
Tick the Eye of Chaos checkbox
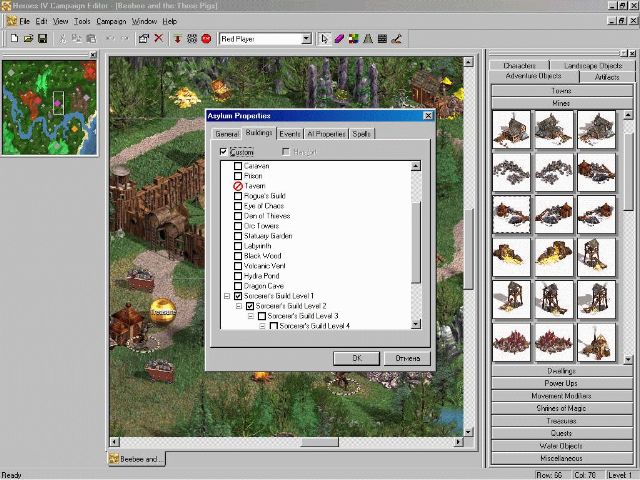[238, 206]
